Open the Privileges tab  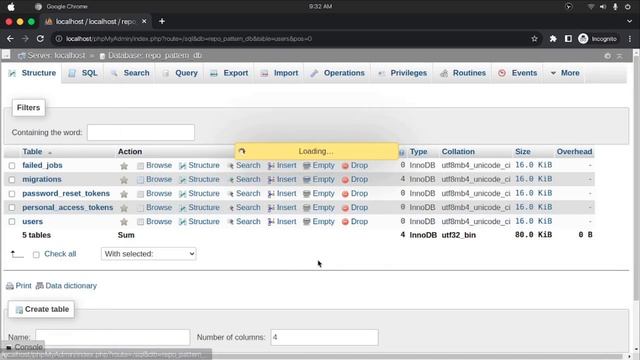point(402,73)
